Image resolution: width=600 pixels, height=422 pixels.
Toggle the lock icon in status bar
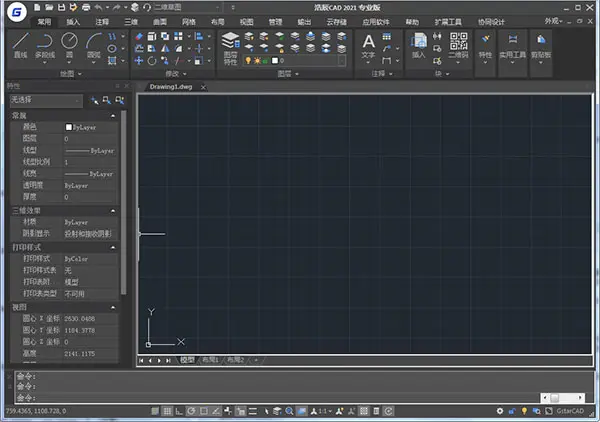click(x=512, y=411)
